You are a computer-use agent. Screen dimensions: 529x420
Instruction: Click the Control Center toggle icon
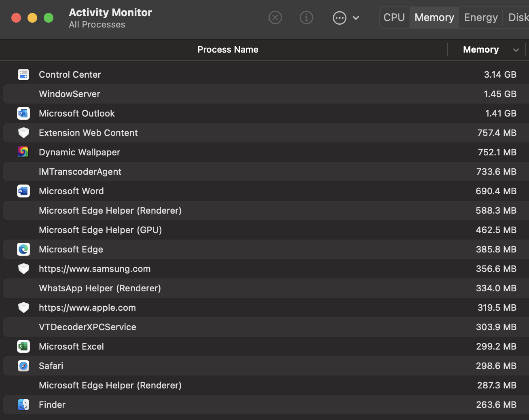coord(23,74)
